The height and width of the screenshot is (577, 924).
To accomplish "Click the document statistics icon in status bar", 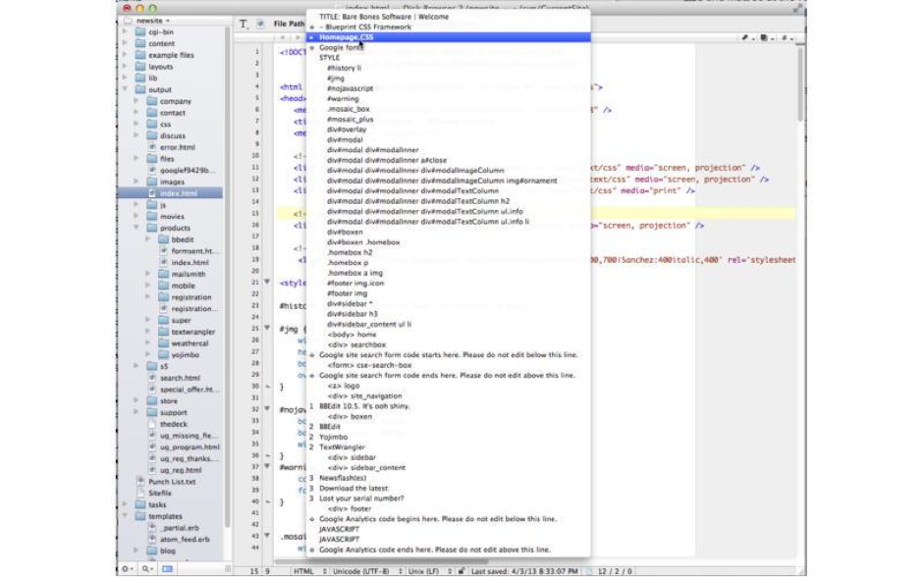I will pos(588,571).
